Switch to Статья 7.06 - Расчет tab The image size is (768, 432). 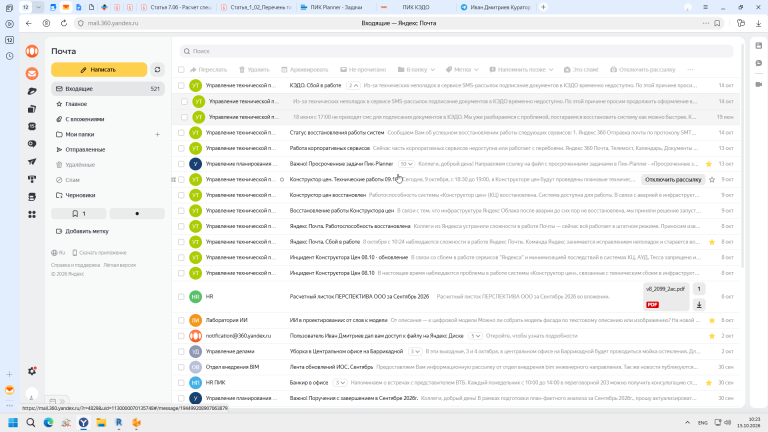[175, 7]
